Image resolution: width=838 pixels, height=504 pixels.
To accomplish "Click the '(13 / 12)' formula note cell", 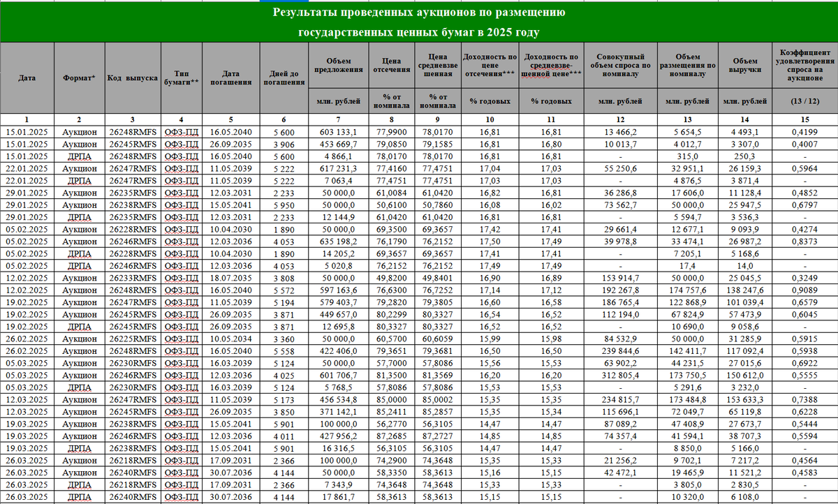I will pos(805,102).
